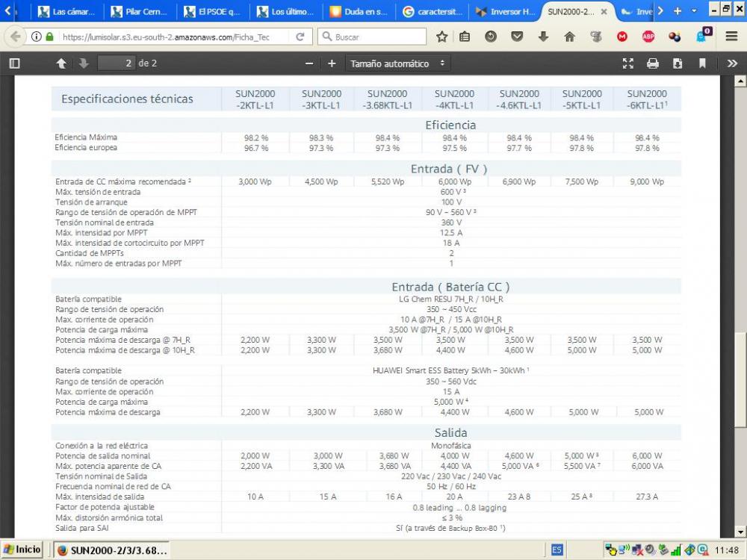Print the PDF document
The height and width of the screenshot is (560, 747).
tap(653, 63)
